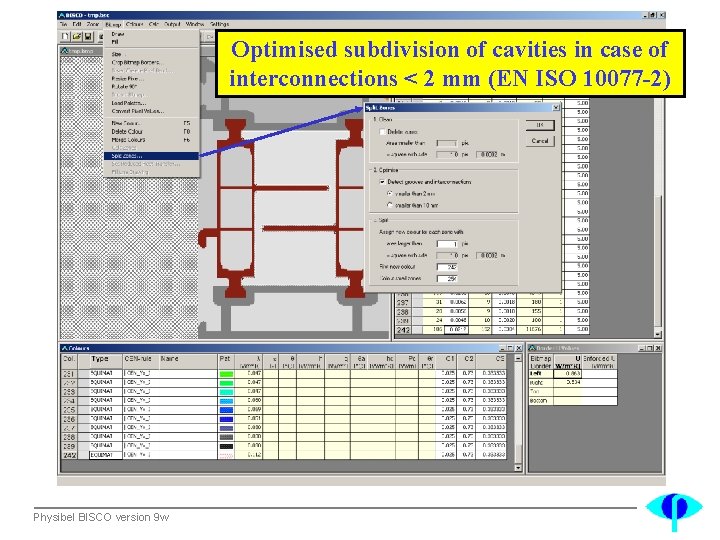Click the Bottom border row label
The height and width of the screenshot is (540, 720).
click(541, 400)
